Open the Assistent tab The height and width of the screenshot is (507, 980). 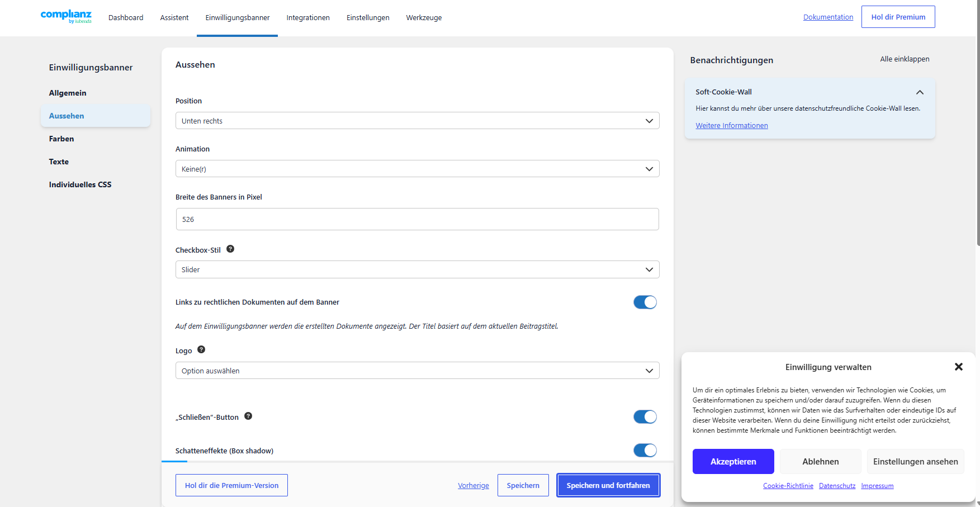click(174, 18)
